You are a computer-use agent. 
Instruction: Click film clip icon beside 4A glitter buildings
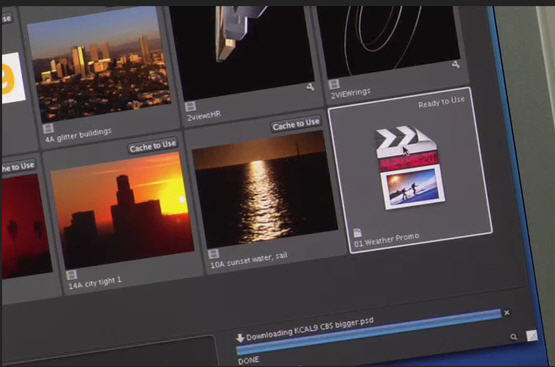click(x=48, y=128)
